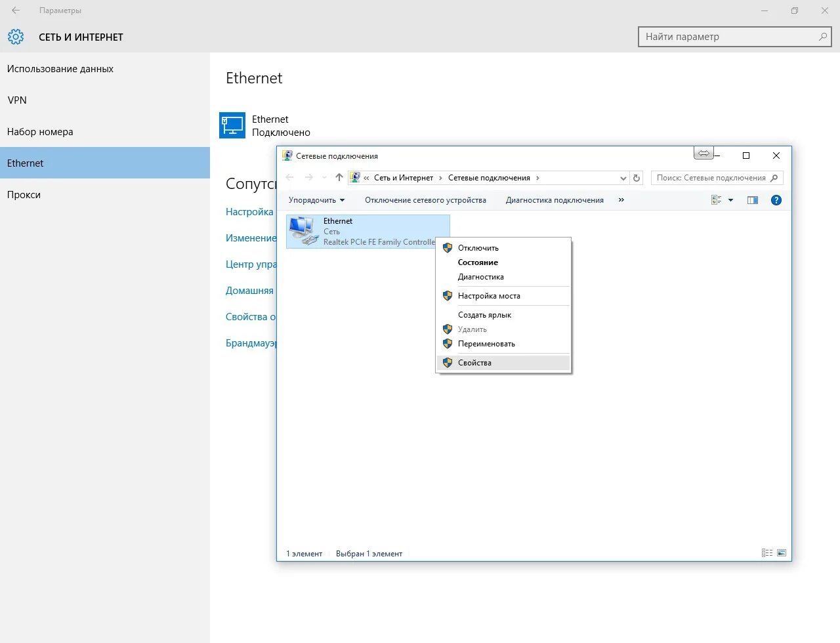Click the Ethernet adapter icon

tap(304, 231)
